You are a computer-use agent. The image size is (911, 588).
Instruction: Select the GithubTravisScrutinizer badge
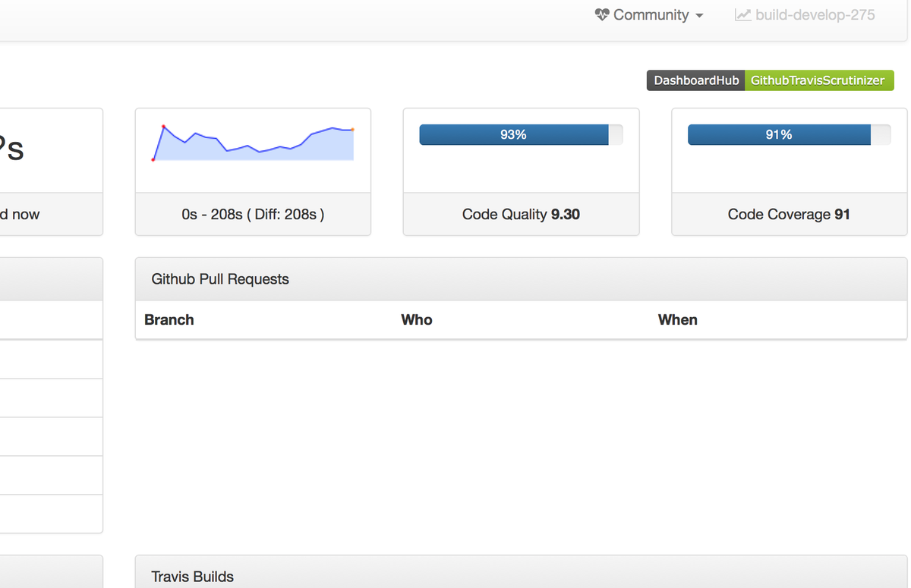(819, 80)
